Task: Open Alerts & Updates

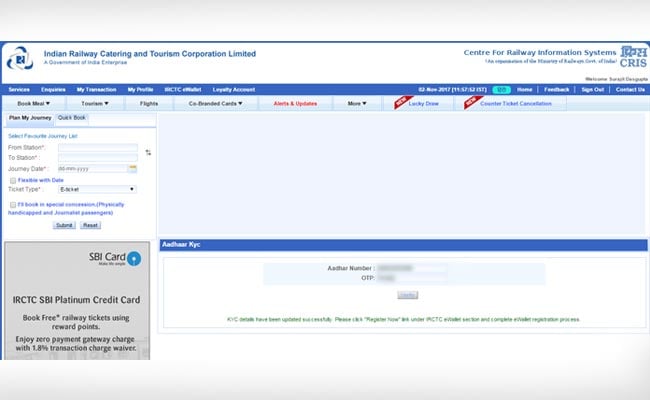Action: tap(295, 103)
